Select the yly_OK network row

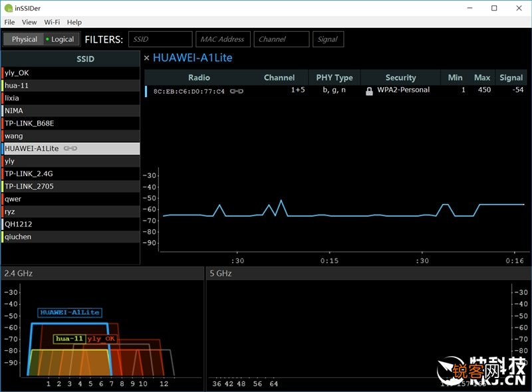click(70, 73)
